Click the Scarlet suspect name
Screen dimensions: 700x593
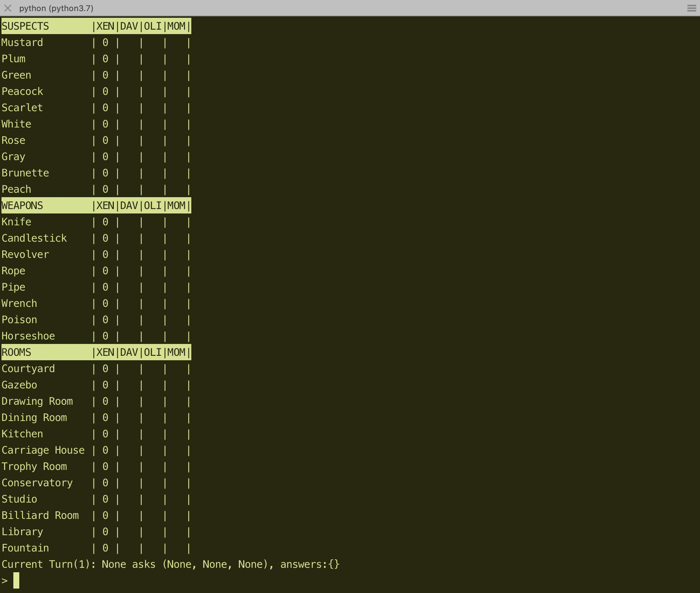[22, 108]
